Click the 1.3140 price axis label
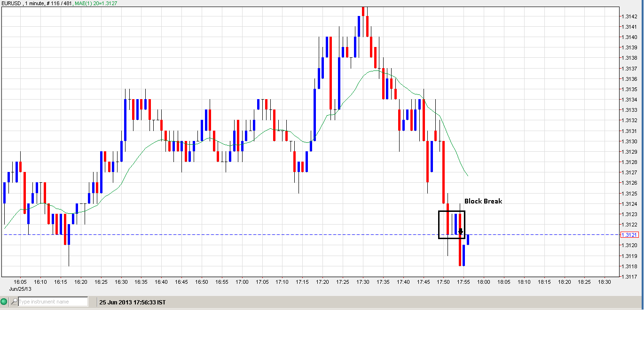The width and height of the screenshot is (644, 342). pos(629,37)
